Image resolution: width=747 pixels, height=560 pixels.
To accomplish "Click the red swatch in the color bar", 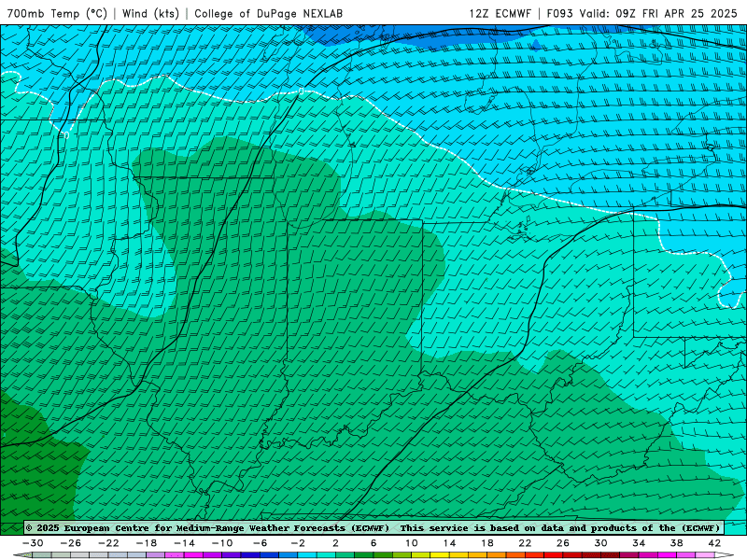I will [x=553, y=554].
